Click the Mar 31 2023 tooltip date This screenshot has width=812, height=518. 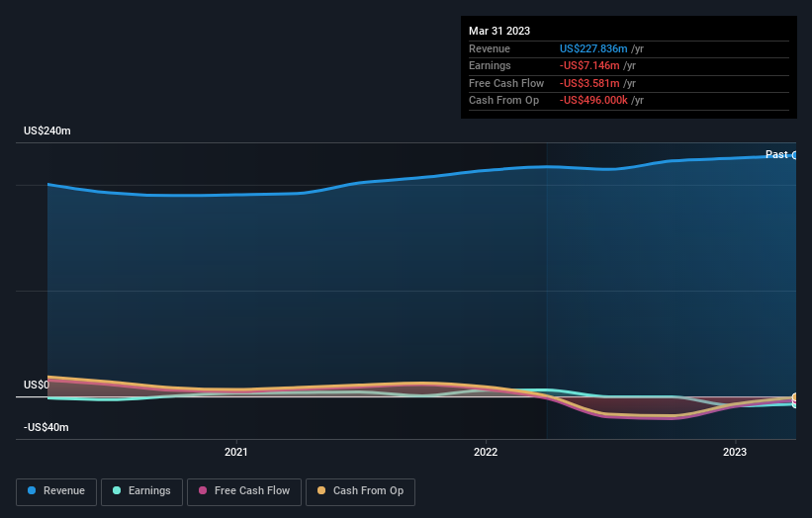(499, 31)
